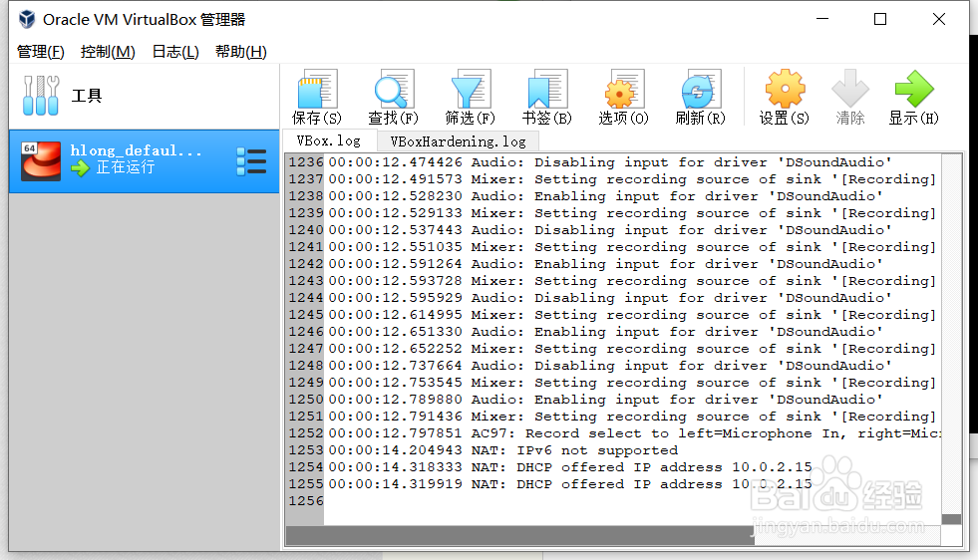Click log line 1252 'AC97: Record select'

coord(634,433)
